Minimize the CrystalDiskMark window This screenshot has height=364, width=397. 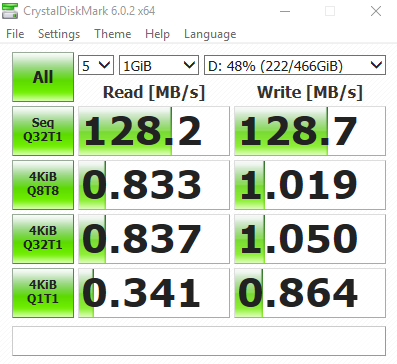285,11
